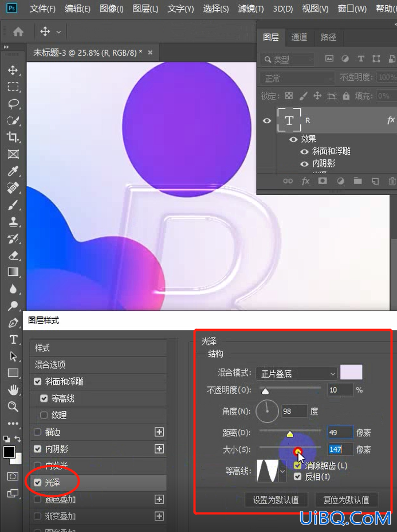
Task: Toggle the 斜面和浮雕 style checkbox
Action: click(38, 381)
